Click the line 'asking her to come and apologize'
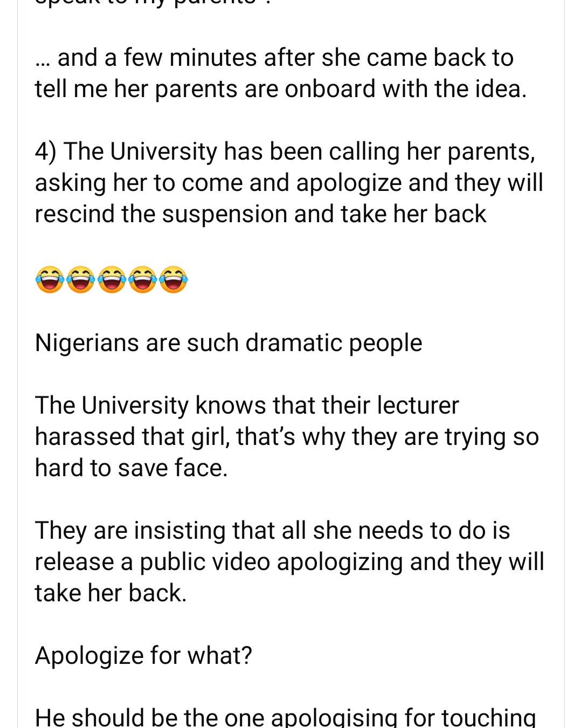 point(289,183)
